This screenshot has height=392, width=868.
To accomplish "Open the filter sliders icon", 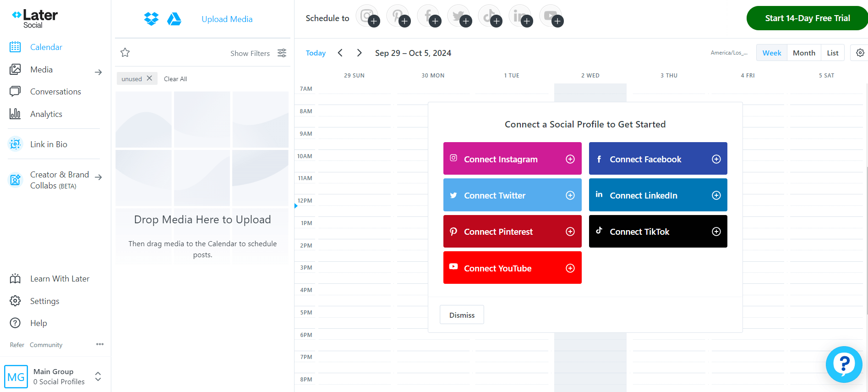I will point(282,53).
